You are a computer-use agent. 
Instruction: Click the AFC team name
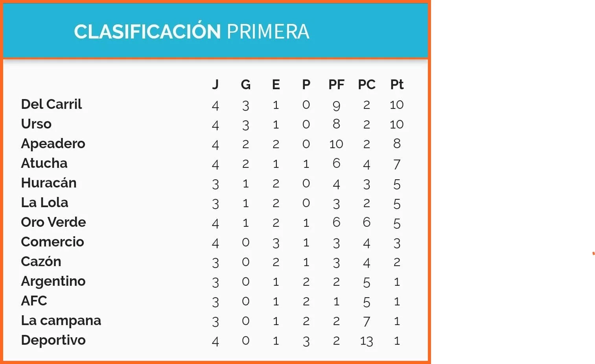(x=34, y=301)
